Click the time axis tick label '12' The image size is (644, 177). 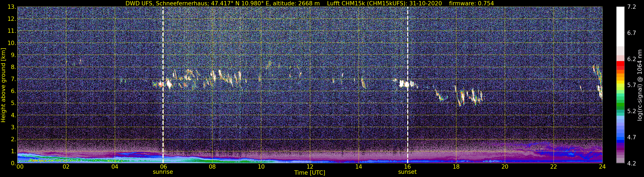click(x=310, y=167)
